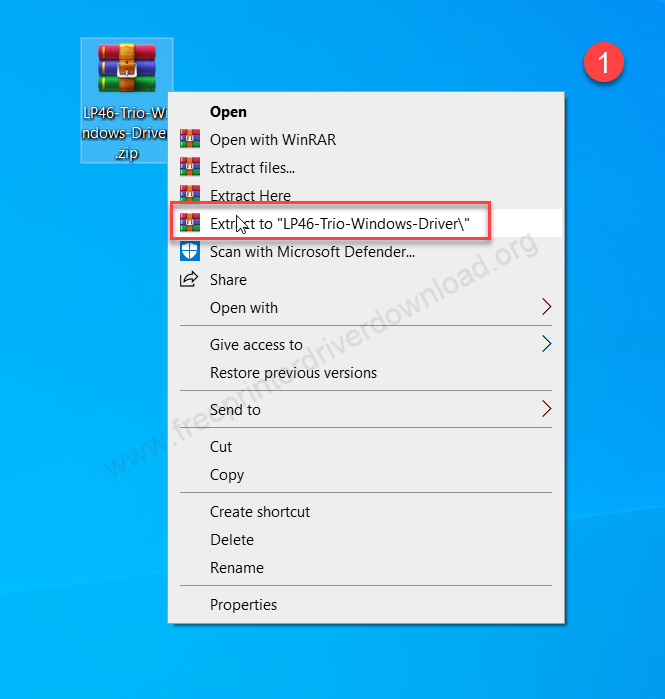The height and width of the screenshot is (699, 665).
Task: Click the red number 1 step badge
Action: click(x=603, y=63)
